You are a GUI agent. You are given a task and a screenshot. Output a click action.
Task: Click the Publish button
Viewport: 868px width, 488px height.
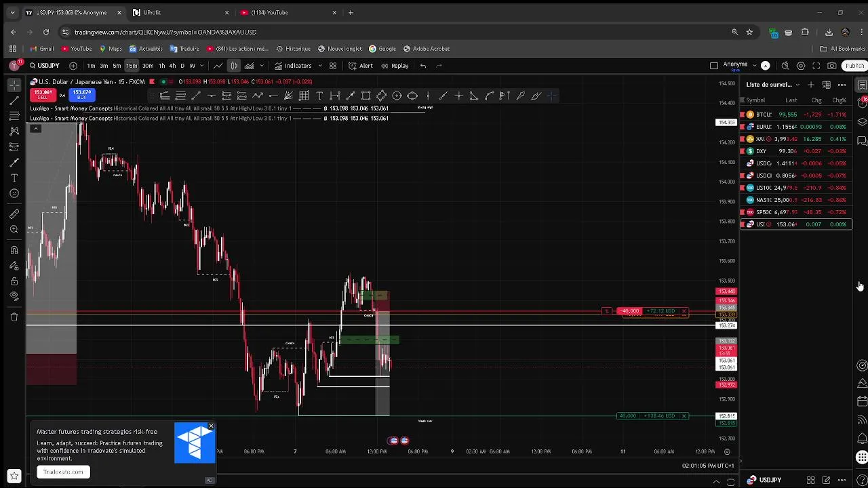[854, 66]
